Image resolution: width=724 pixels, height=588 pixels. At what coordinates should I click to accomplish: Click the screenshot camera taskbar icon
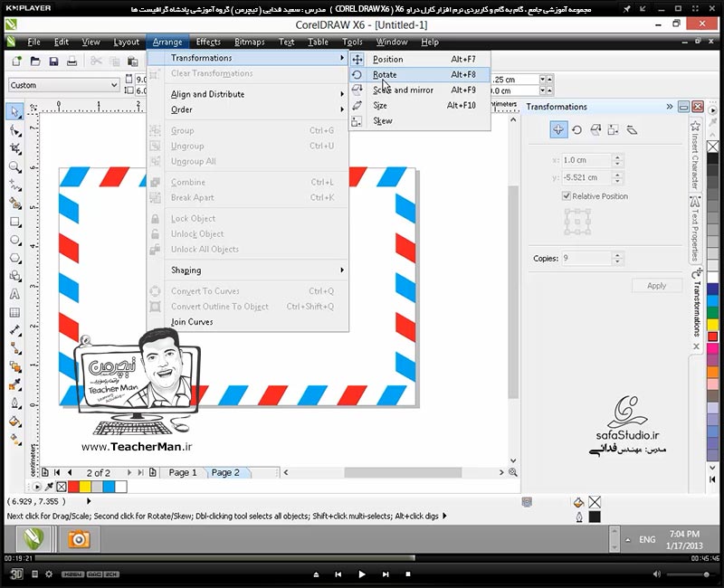[x=79, y=538]
